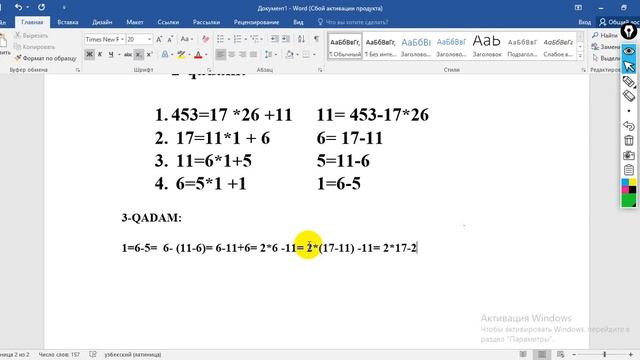Clear all formatting with the eraser icon
Image resolution: width=640 pixels, height=360 pixels.
point(205,39)
